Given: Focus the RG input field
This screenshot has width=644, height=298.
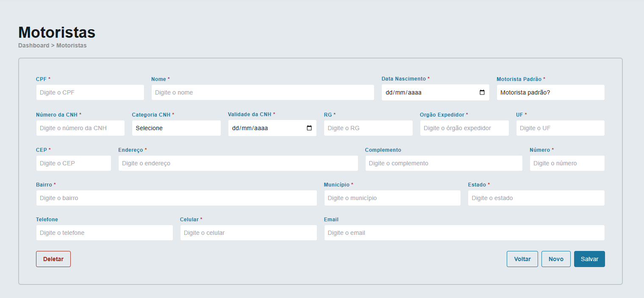Looking at the screenshot, I should click(368, 128).
